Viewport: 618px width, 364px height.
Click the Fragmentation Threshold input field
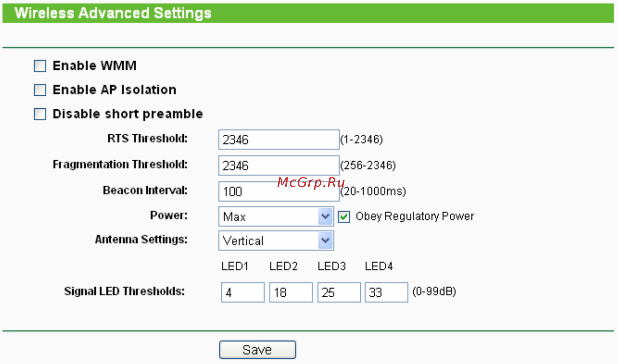coord(279,165)
